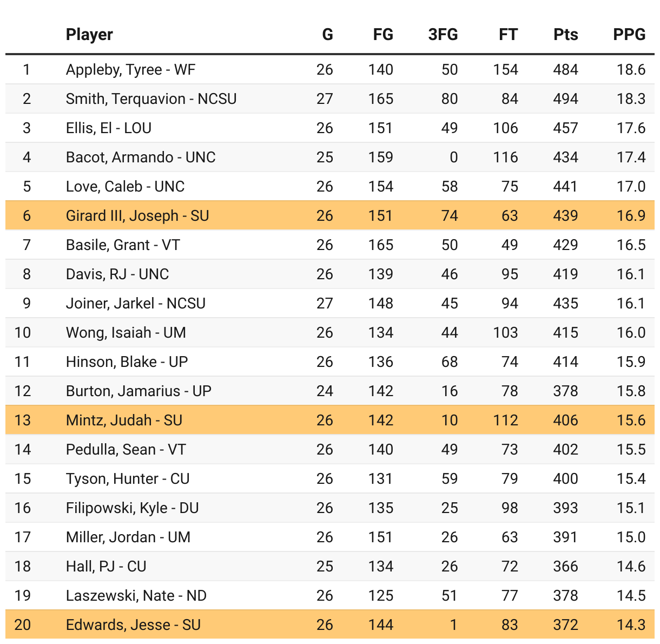Open Bacot, Armando - UNC entry
Screen dimensions: 660x644
(x=141, y=157)
